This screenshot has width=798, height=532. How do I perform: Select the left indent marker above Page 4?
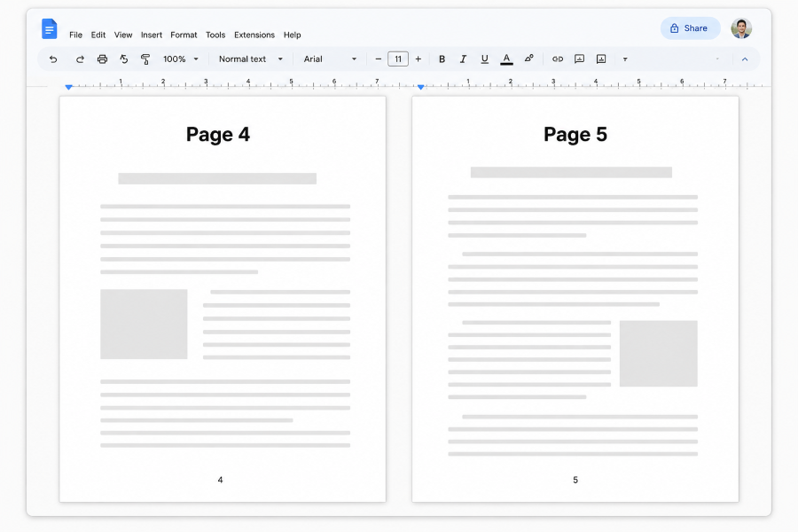tap(68, 87)
